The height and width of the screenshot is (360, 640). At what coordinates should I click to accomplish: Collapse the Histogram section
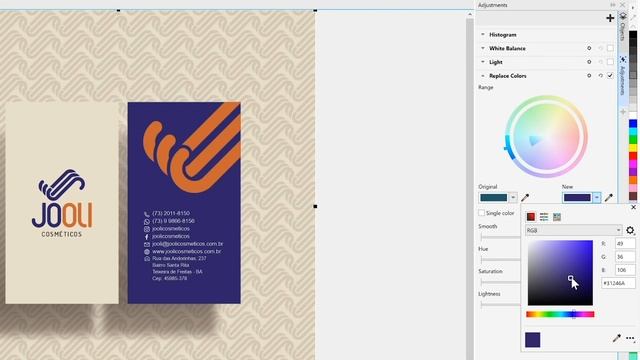pyautogui.click(x=483, y=35)
